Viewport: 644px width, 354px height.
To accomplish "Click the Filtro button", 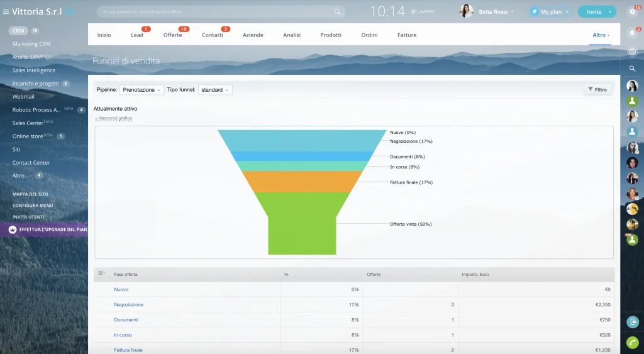I will coord(597,89).
